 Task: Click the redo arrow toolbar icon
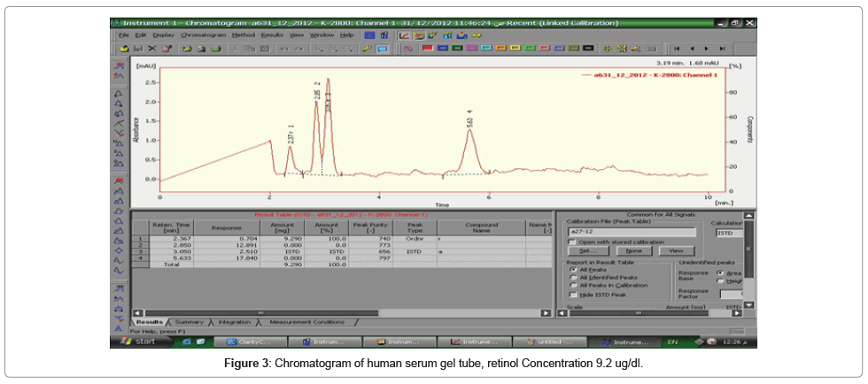(299, 48)
